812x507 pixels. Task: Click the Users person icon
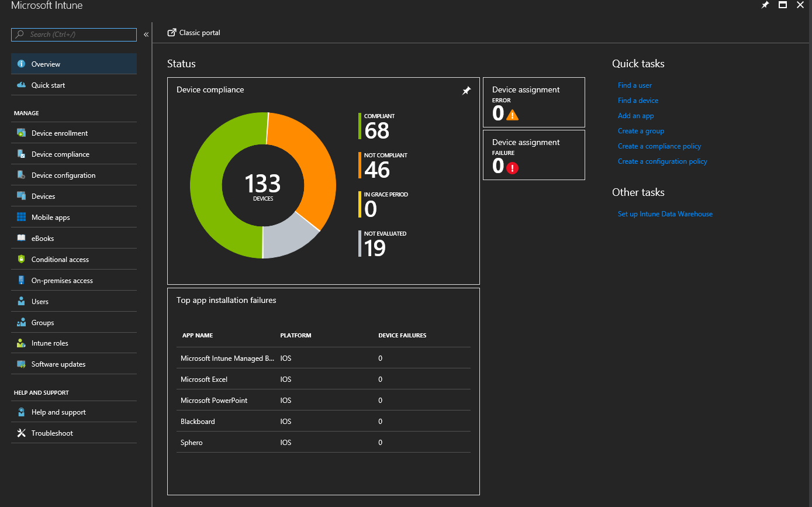[21, 301]
